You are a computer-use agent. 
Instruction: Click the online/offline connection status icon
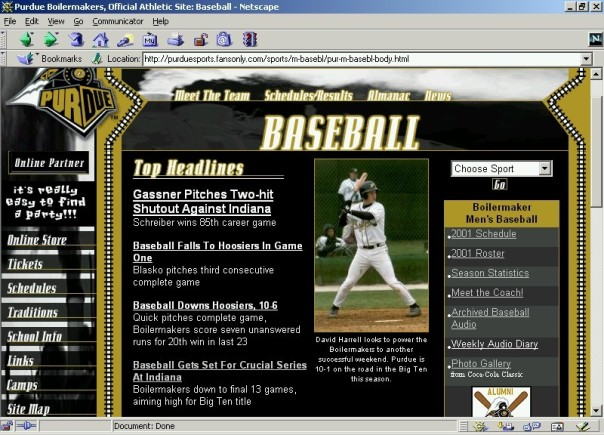(26, 426)
